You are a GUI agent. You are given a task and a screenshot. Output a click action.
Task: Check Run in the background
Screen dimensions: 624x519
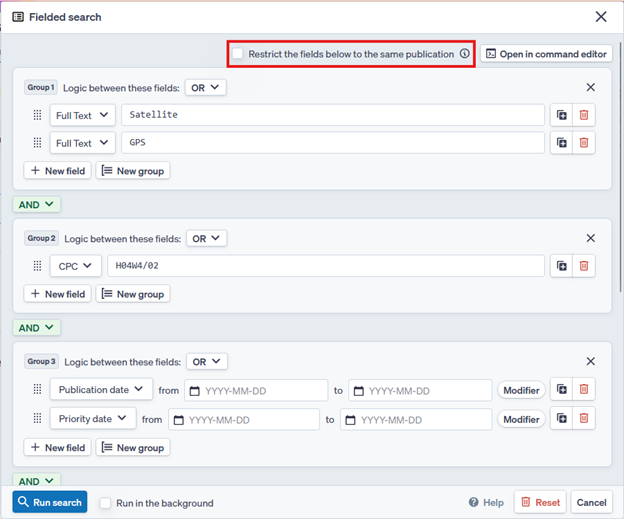tap(105, 503)
